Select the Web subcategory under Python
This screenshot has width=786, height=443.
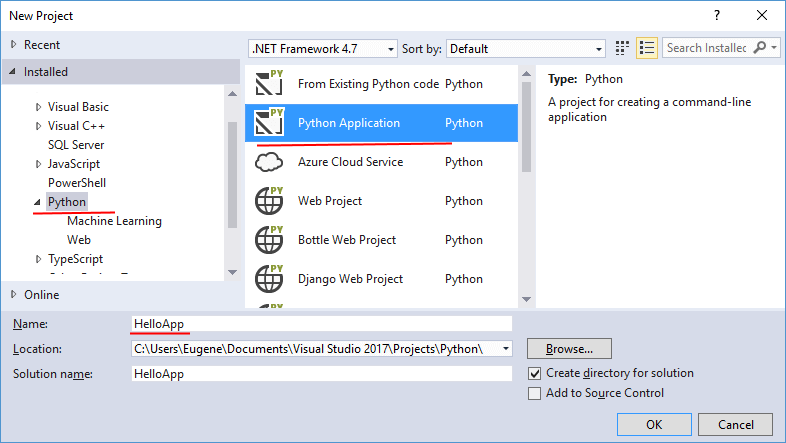79,240
